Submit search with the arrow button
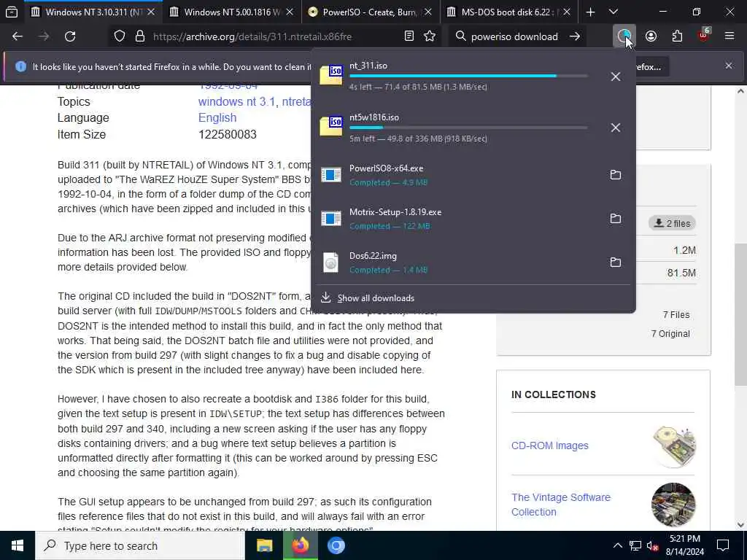 coord(575,36)
